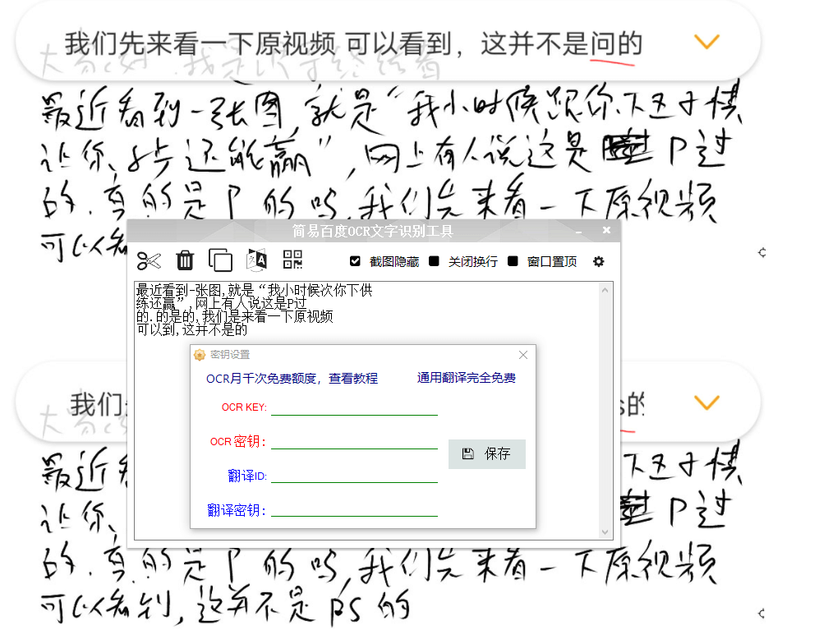The height and width of the screenshot is (644, 819).
Task: Save keys with the 保存 button
Action: (x=487, y=454)
